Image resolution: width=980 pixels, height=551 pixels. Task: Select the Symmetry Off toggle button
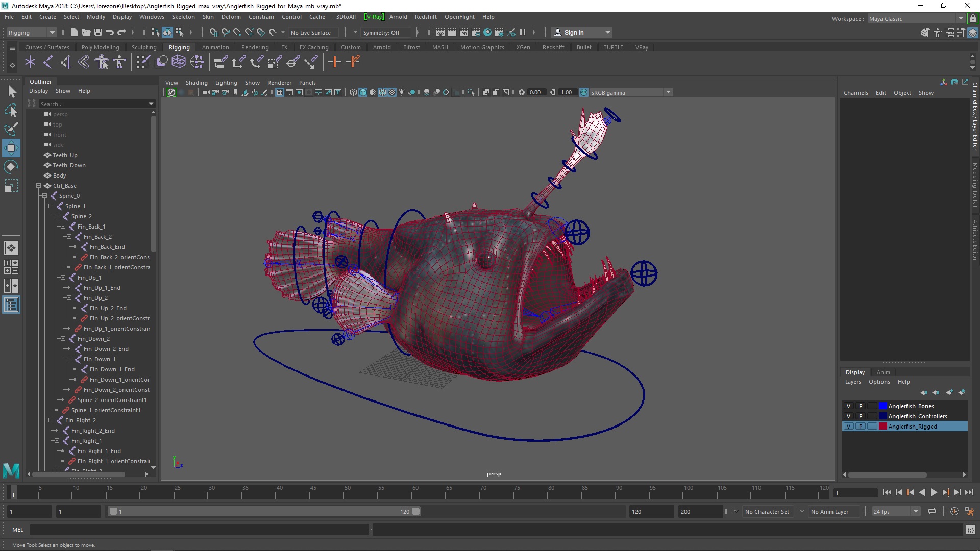tap(380, 32)
